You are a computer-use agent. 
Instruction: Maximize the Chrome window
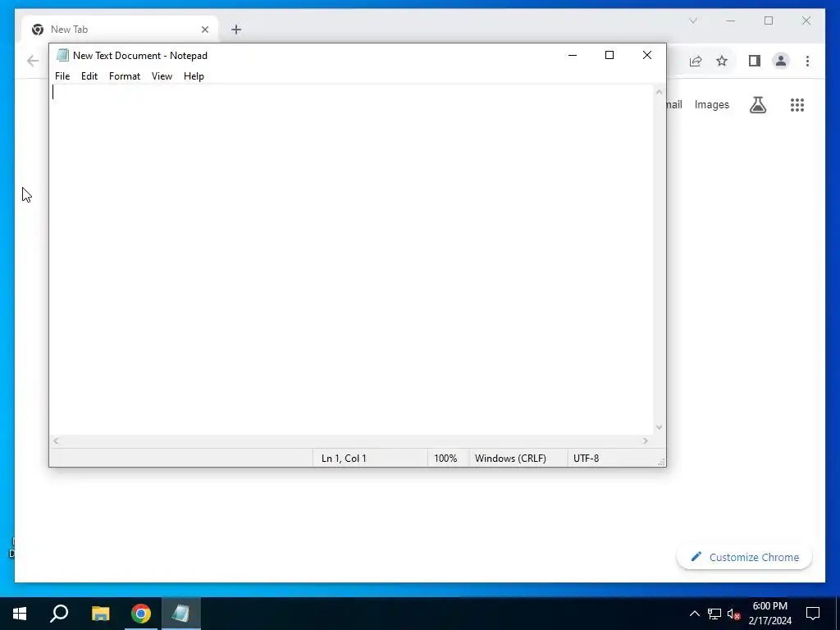(768, 21)
